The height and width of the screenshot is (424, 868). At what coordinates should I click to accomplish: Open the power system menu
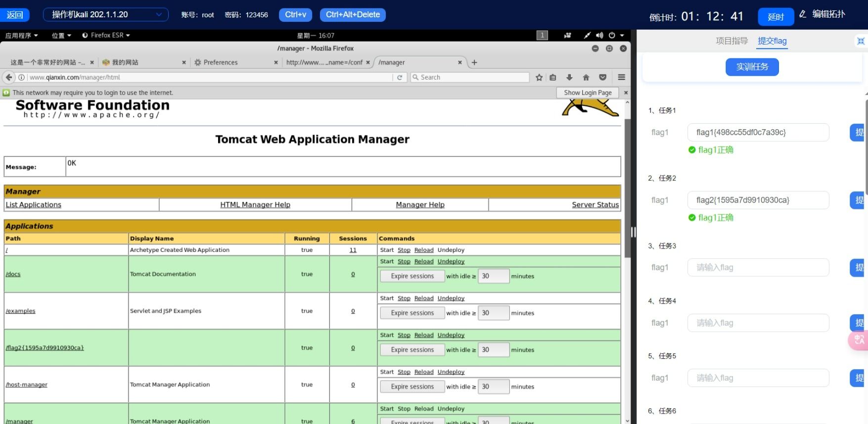612,35
